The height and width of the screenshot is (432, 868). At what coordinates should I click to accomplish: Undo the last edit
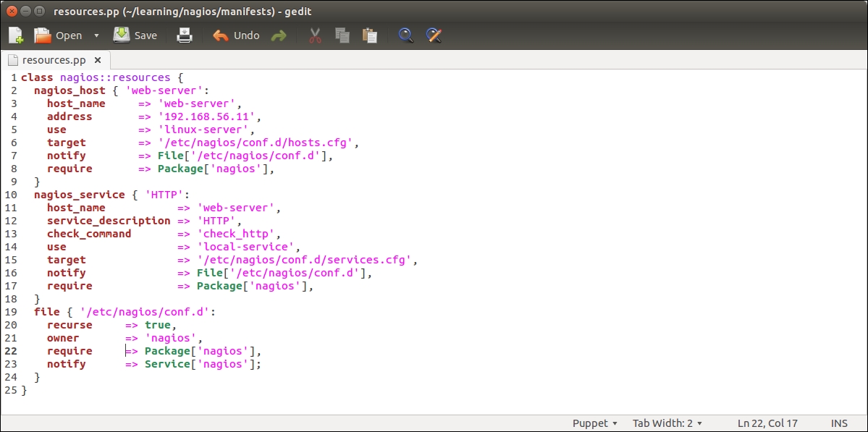click(x=236, y=35)
